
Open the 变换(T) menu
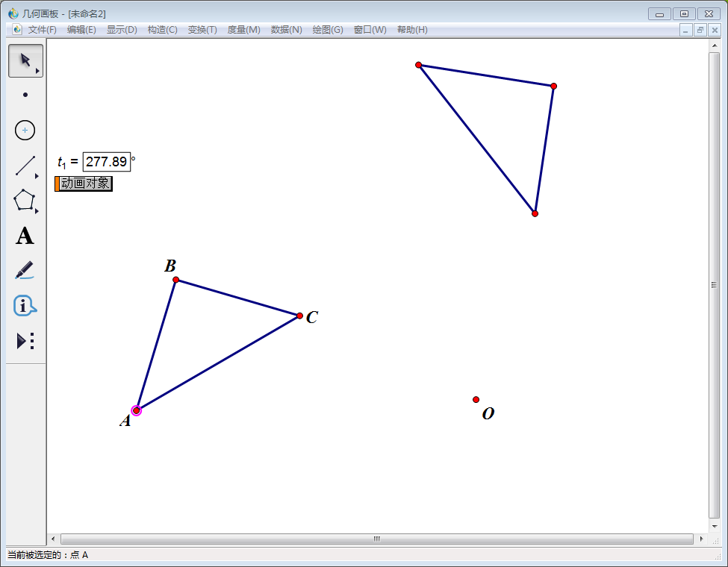(202, 30)
